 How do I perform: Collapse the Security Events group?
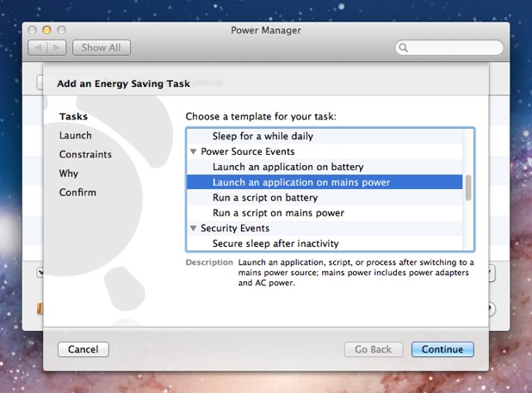pyautogui.click(x=194, y=229)
